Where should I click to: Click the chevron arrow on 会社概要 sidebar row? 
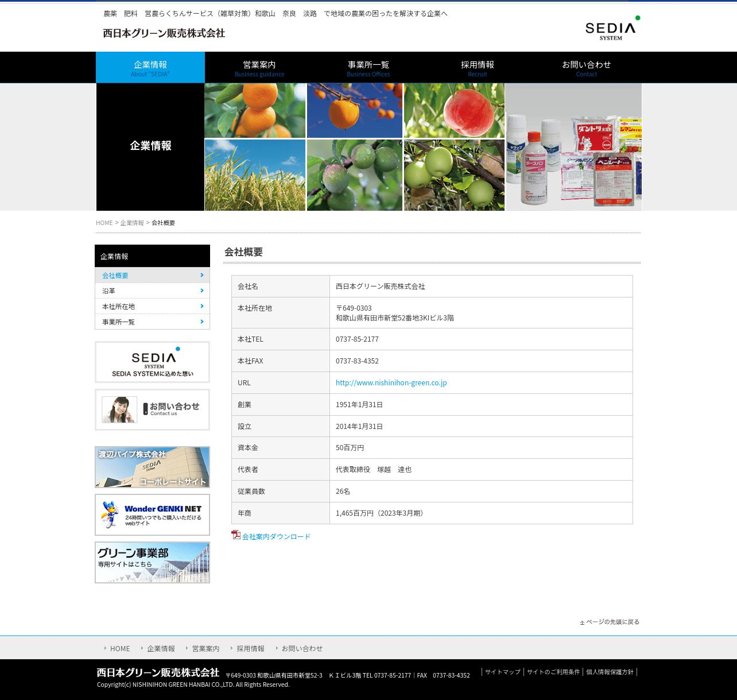(x=202, y=275)
